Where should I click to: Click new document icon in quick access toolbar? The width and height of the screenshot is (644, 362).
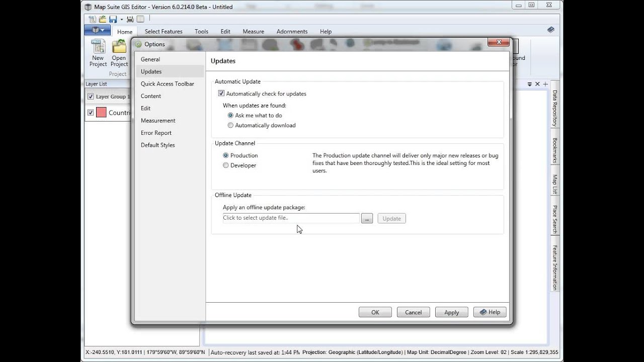[92, 19]
